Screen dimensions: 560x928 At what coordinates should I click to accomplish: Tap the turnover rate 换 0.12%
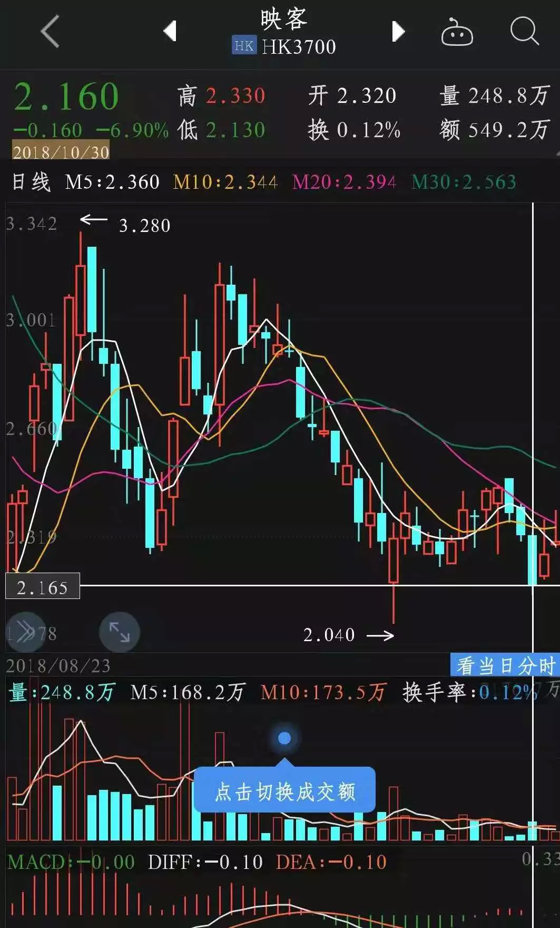click(354, 130)
